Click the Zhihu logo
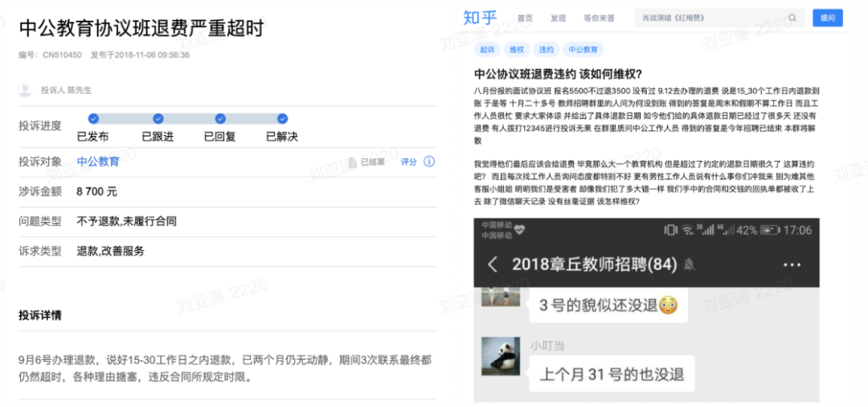 tap(482, 18)
